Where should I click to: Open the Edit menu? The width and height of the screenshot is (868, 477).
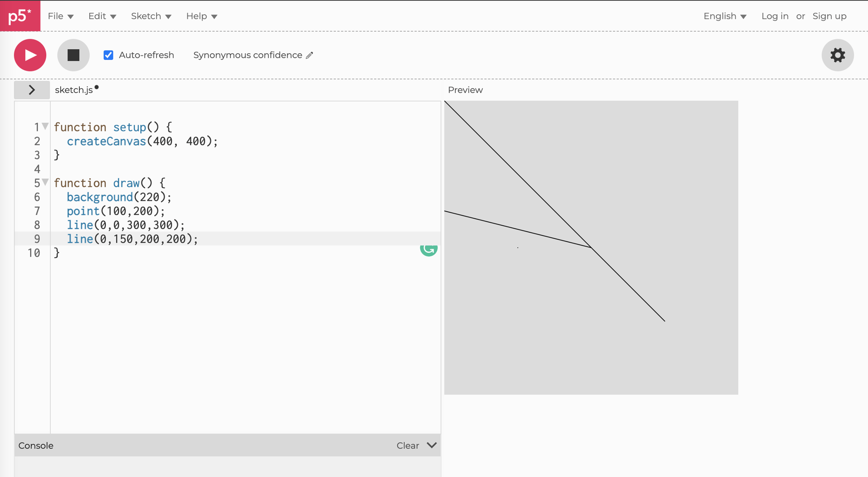[x=102, y=16]
